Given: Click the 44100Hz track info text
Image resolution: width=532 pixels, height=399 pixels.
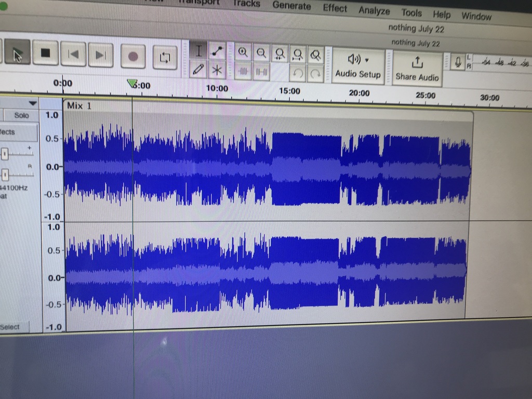Looking at the screenshot, I should (x=14, y=188).
